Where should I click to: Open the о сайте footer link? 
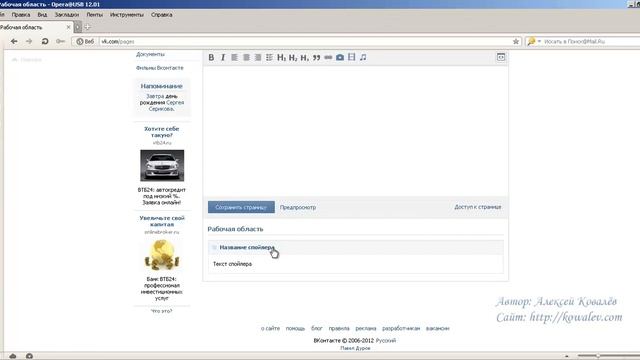[271, 328]
